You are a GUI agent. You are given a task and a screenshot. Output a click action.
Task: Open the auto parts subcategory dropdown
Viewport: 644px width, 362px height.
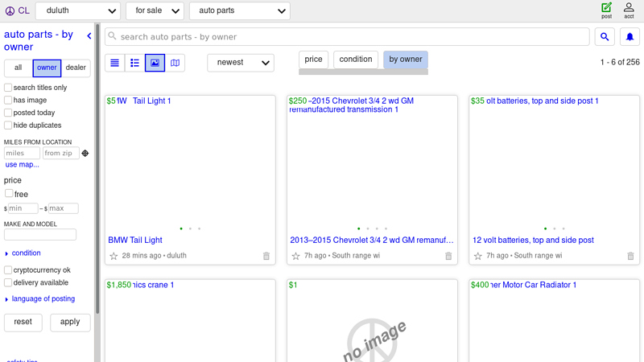click(240, 10)
